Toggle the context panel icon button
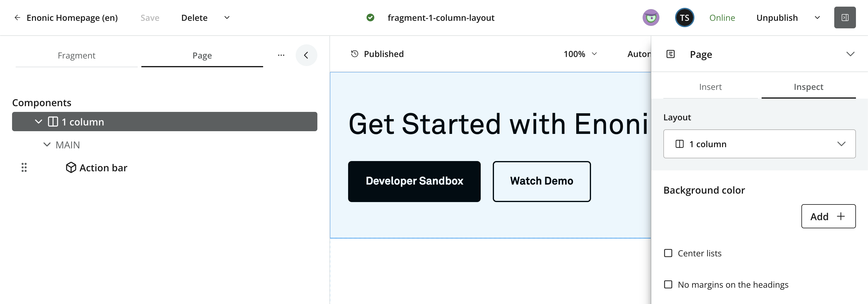The height and width of the screenshot is (304, 868). pyautogui.click(x=845, y=17)
